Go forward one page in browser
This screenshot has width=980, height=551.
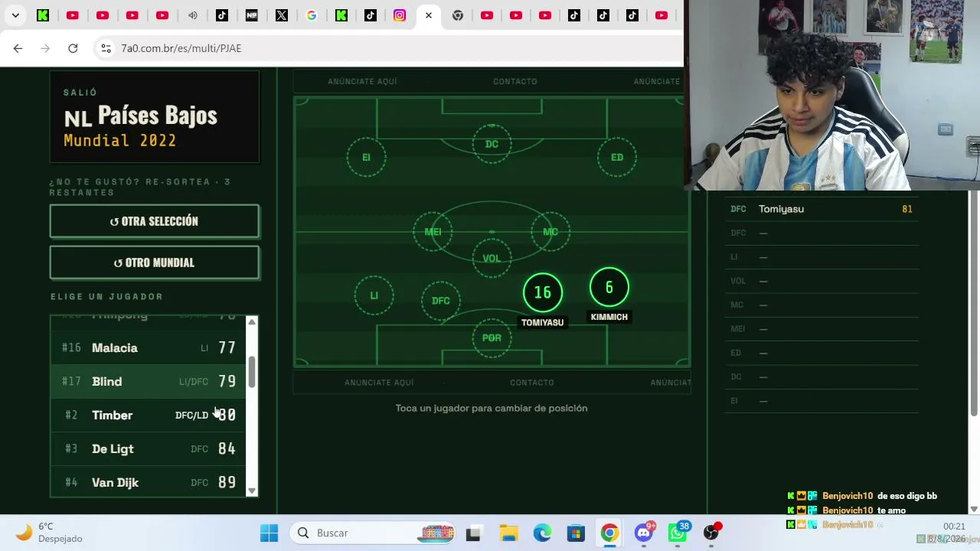(x=45, y=48)
